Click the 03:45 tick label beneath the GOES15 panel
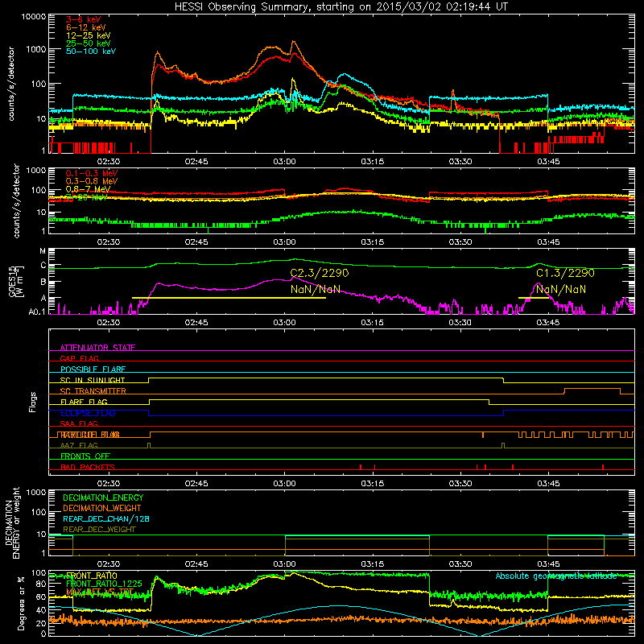644x644 pixels. (x=548, y=323)
